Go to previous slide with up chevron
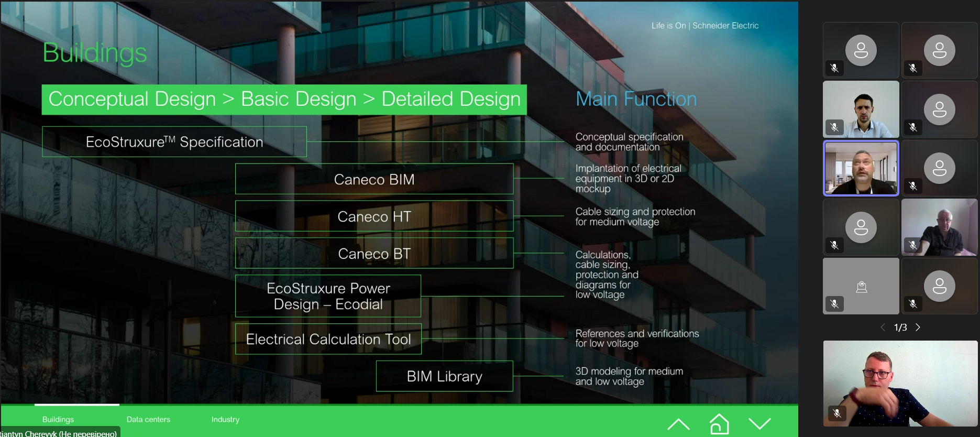 [x=678, y=424]
